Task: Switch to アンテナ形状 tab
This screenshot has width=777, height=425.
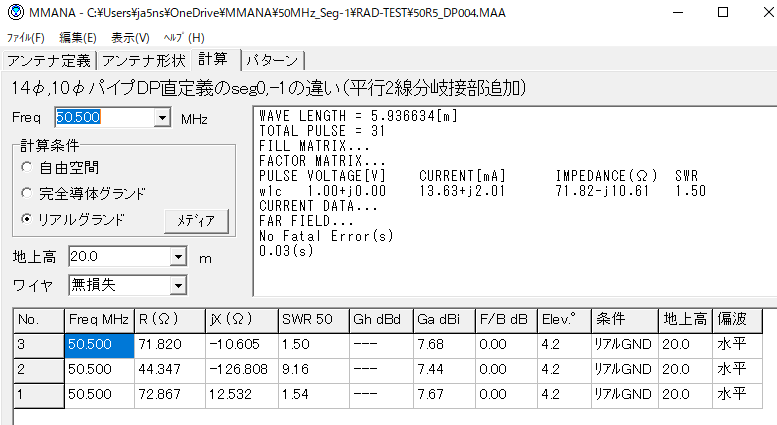Action: (x=145, y=60)
